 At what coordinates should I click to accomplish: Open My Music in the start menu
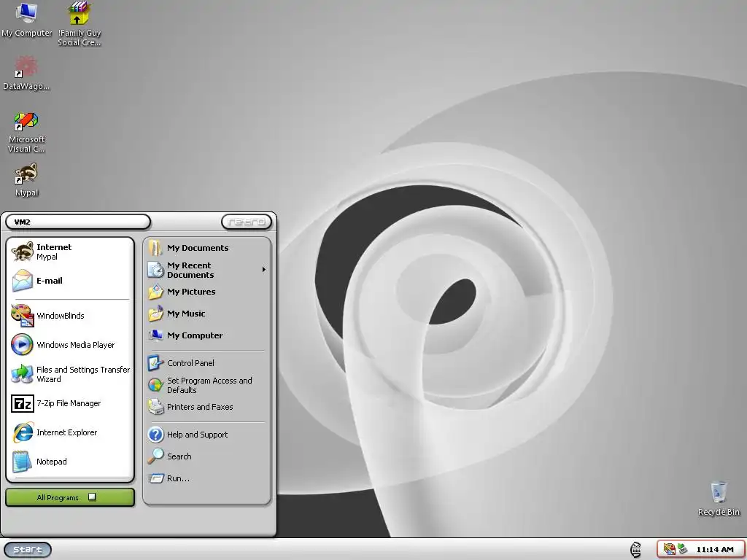(x=206, y=314)
